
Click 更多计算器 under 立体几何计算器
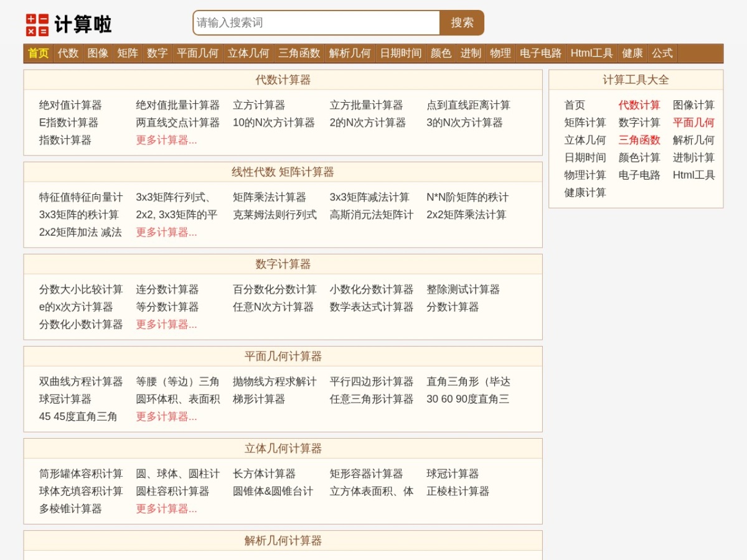click(166, 508)
